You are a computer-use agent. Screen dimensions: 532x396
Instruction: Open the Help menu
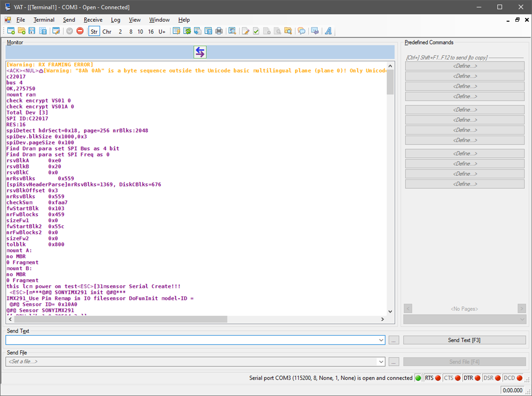pyautogui.click(x=184, y=20)
